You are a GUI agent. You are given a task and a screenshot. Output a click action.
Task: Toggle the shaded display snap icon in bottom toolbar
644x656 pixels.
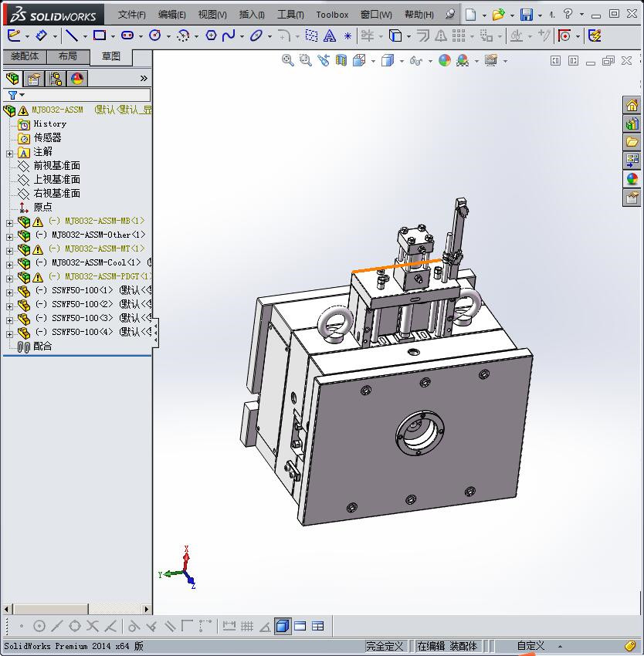point(283,626)
